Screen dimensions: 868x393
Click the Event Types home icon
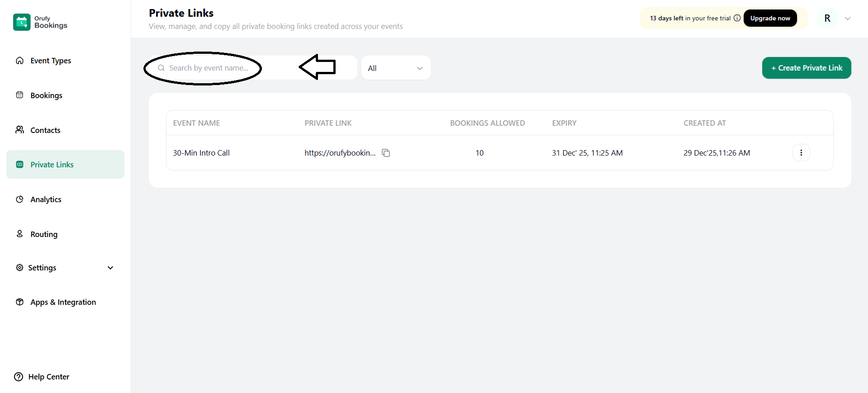(x=19, y=61)
